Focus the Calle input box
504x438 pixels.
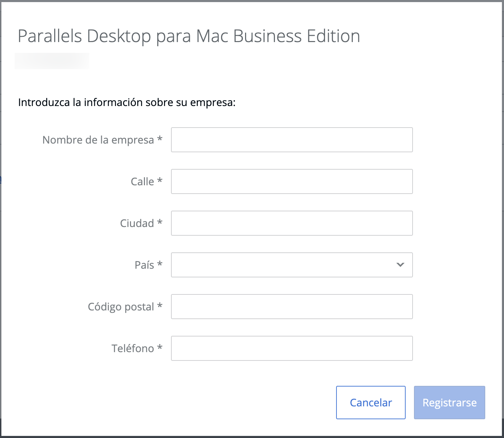click(x=292, y=181)
